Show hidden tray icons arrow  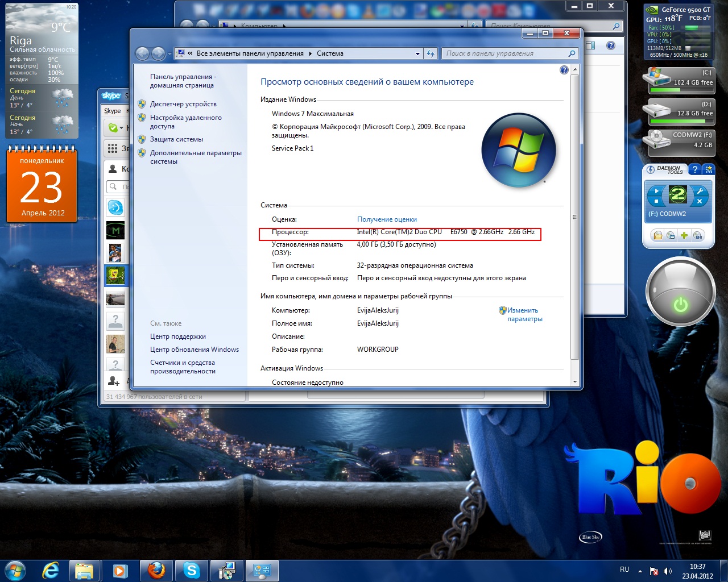(x=640, y=571)
